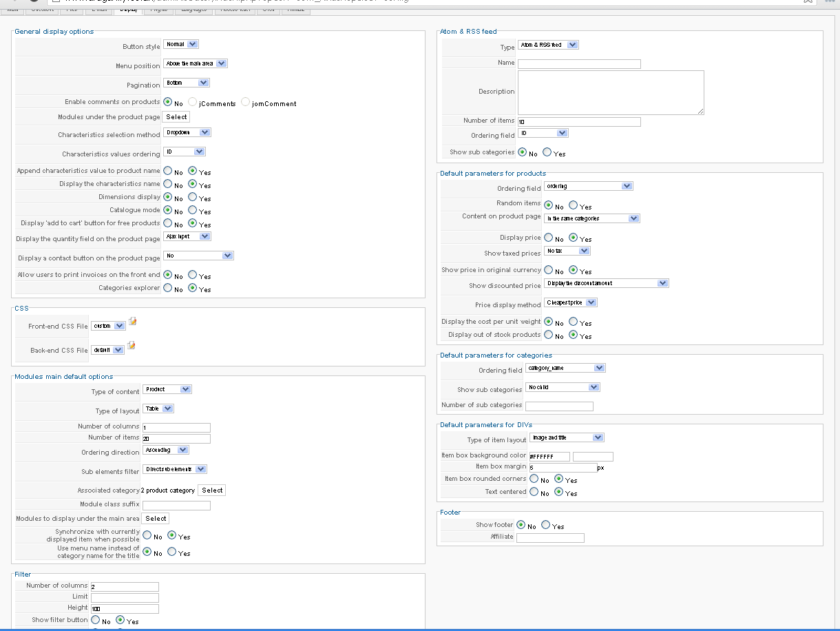Image resolution: width=840 pixels, height=631 pixels.
Task: Open contact button on product page dropdown
Action: click(x=199, y=256)
